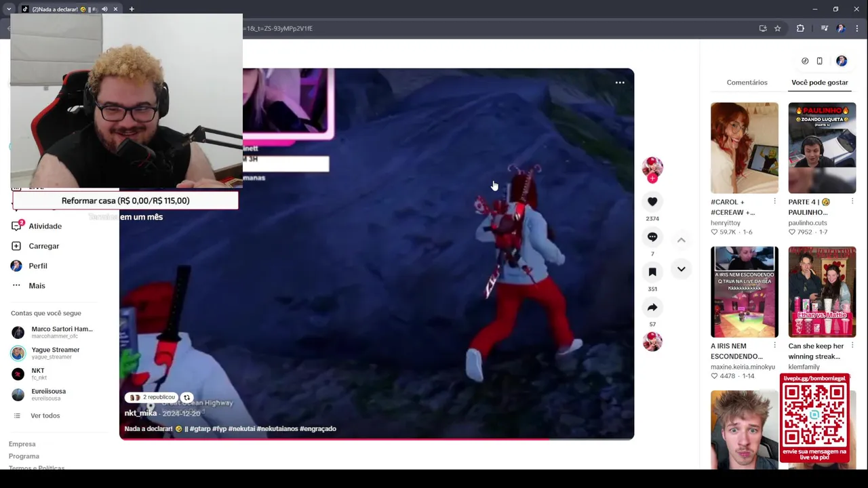The height and width of the screenshot is (488, 868).
Task: Open comments via speech bubble icon
Action: coord(652,237)
